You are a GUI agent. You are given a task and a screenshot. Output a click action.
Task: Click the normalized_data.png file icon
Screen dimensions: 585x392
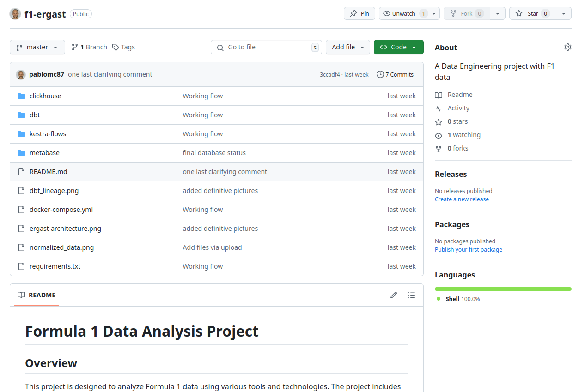point(21,247)
